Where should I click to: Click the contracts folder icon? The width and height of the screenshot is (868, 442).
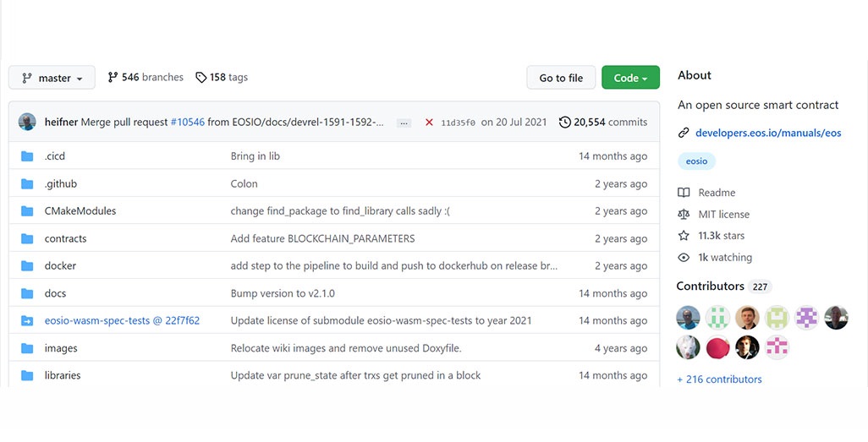tap(27, 239)
